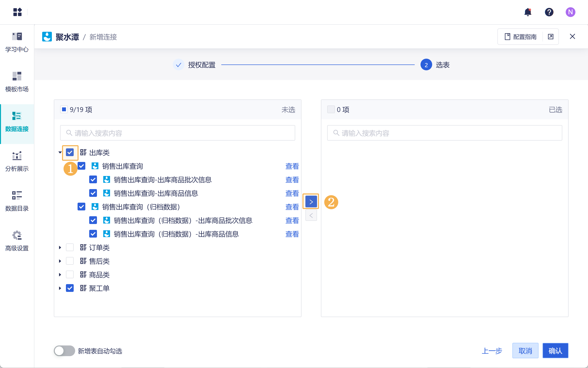Image resolution: width=588 pixels, height=368 pixels.
Task: Toggle 新增表自动勾选 switch
Action: [x=64, y=351]
